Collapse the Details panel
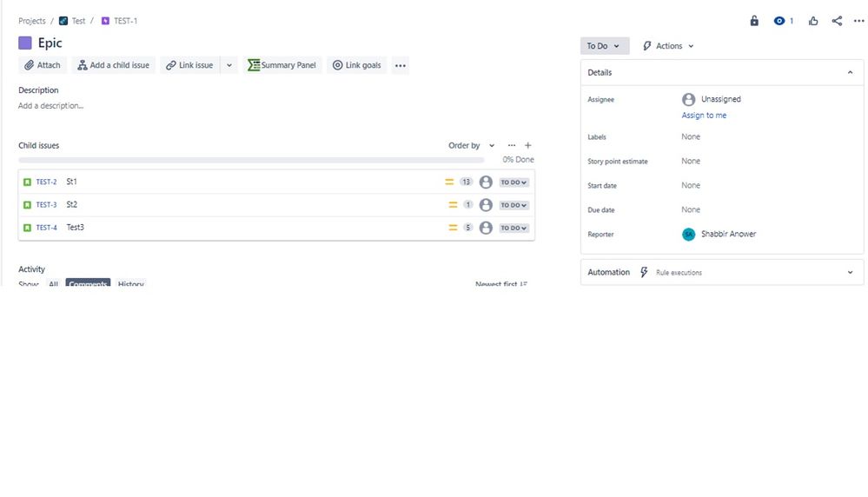 [850, 72]
